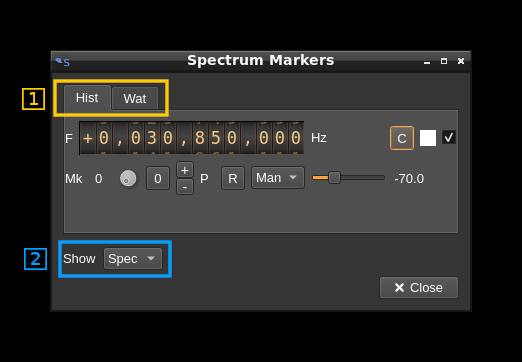Image resolution: width=522 pixels, height=362 pixels.
Task: Click the C center frequency button
Action: tap(402, 138)
